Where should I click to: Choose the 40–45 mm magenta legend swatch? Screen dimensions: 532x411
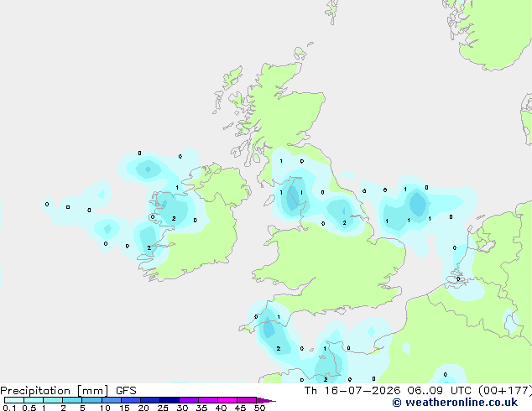click(227, 400)
